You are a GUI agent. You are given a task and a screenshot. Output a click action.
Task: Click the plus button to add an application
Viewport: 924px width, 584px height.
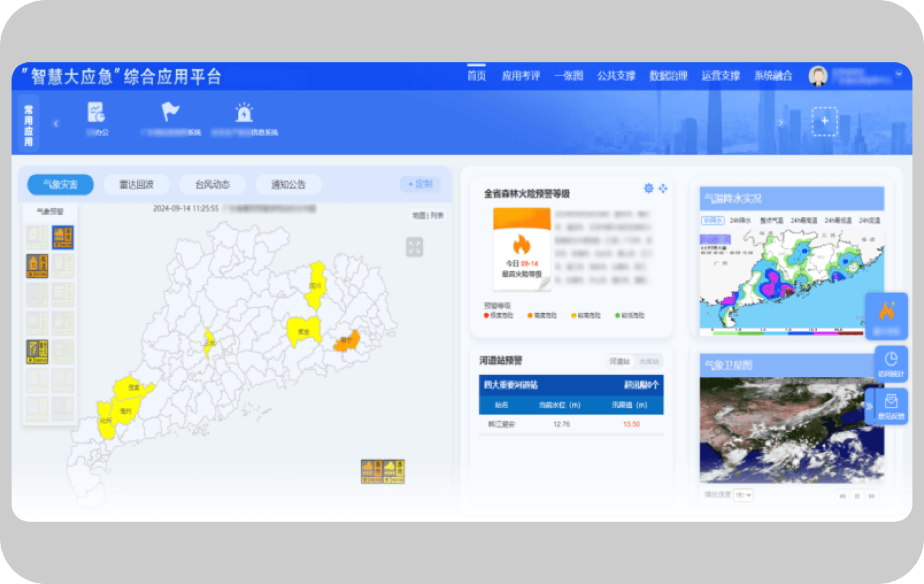[825, 121]
